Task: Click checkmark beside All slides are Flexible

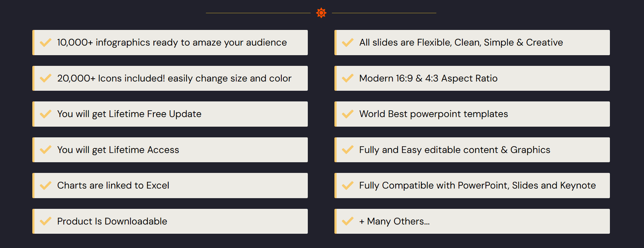Action: coord(347,42)
